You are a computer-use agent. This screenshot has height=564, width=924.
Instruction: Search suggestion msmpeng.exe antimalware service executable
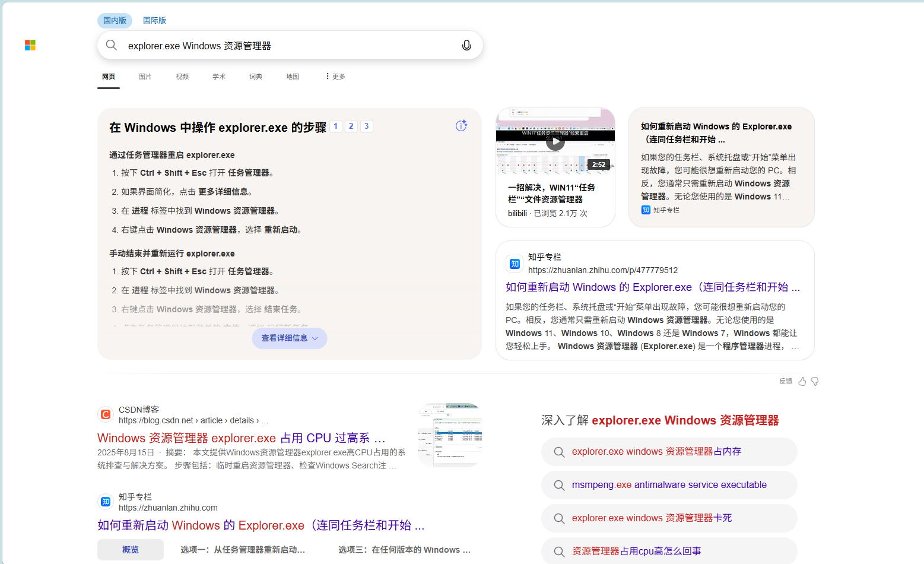669,485
